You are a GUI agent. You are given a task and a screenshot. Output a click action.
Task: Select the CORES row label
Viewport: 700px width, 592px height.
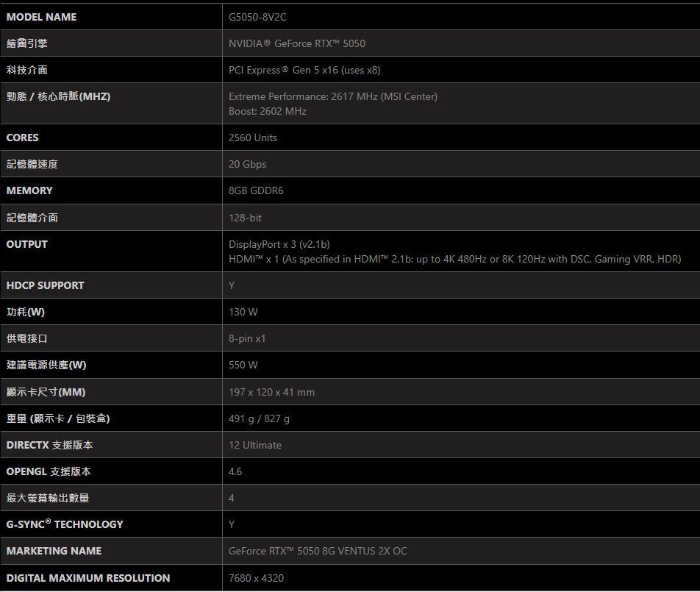click(x=22, y=138)
